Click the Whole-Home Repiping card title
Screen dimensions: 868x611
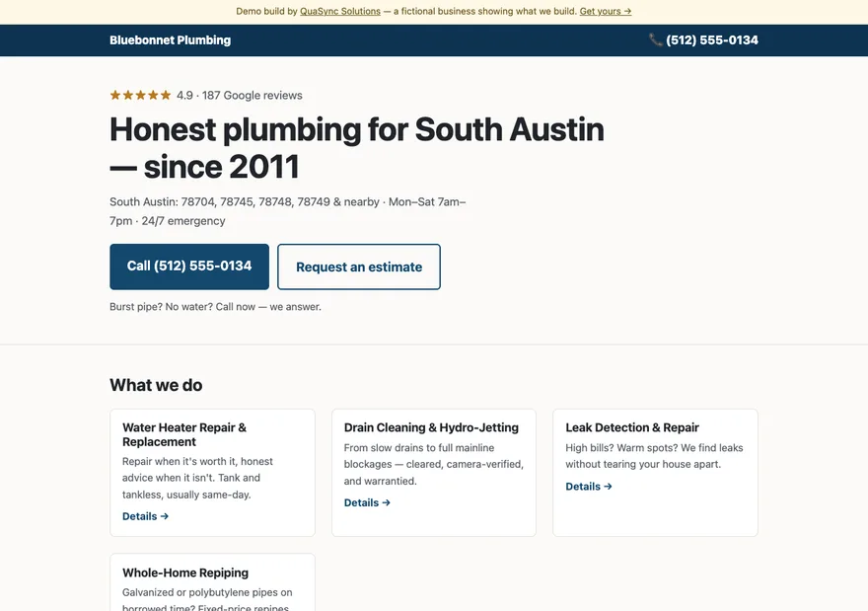tap(185, 573)
